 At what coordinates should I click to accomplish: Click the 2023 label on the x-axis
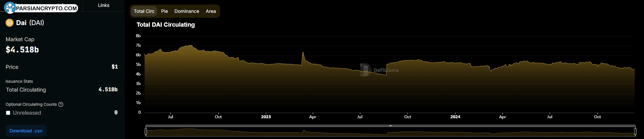pos(266,117)
